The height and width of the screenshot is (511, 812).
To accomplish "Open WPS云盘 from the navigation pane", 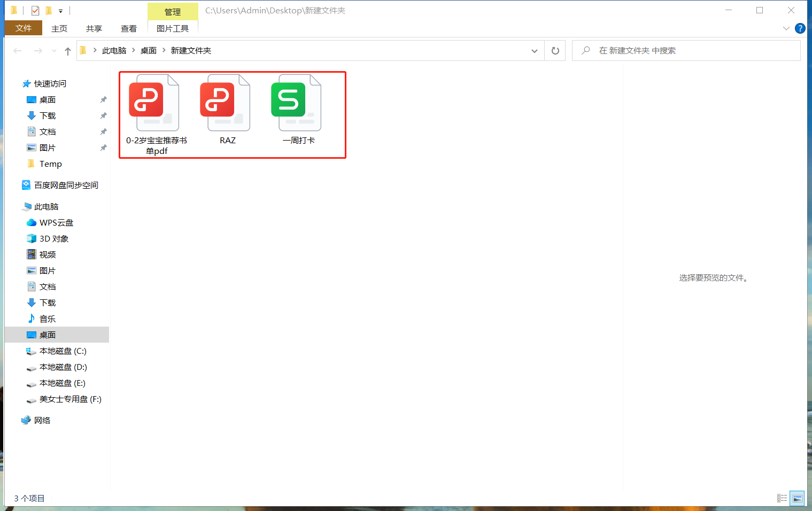I will (x=56, y=222).
